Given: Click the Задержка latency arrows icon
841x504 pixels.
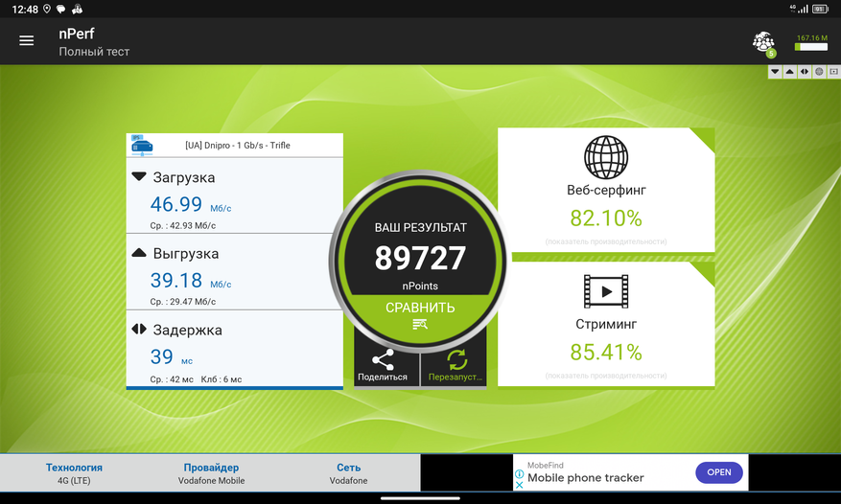Looking at the screenshot, I should click(139, 329).
